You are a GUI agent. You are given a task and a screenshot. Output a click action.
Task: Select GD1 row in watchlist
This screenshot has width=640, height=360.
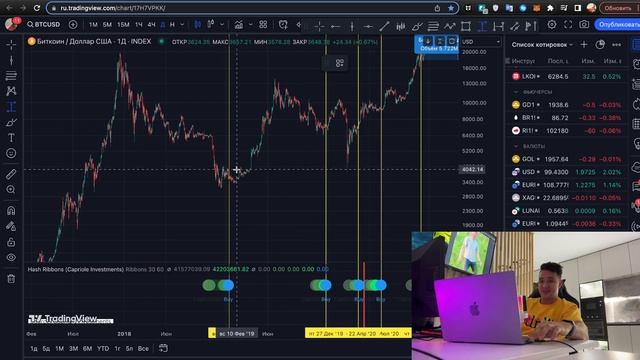(567, 105)
